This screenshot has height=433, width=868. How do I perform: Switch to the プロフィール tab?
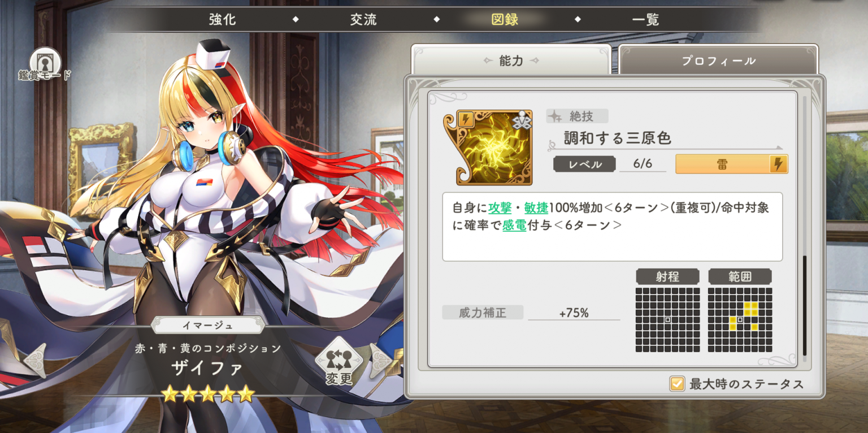coord(718,60)
